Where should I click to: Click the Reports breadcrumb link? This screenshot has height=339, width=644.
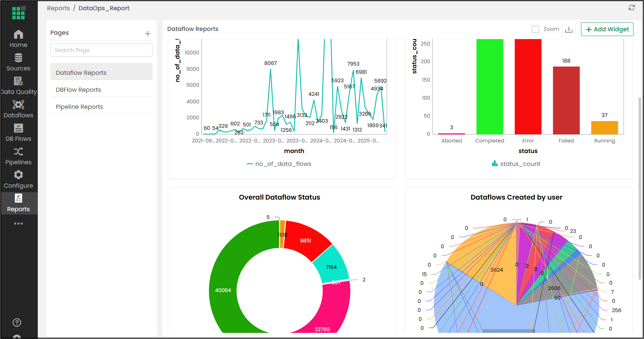[x=58, y=8]
